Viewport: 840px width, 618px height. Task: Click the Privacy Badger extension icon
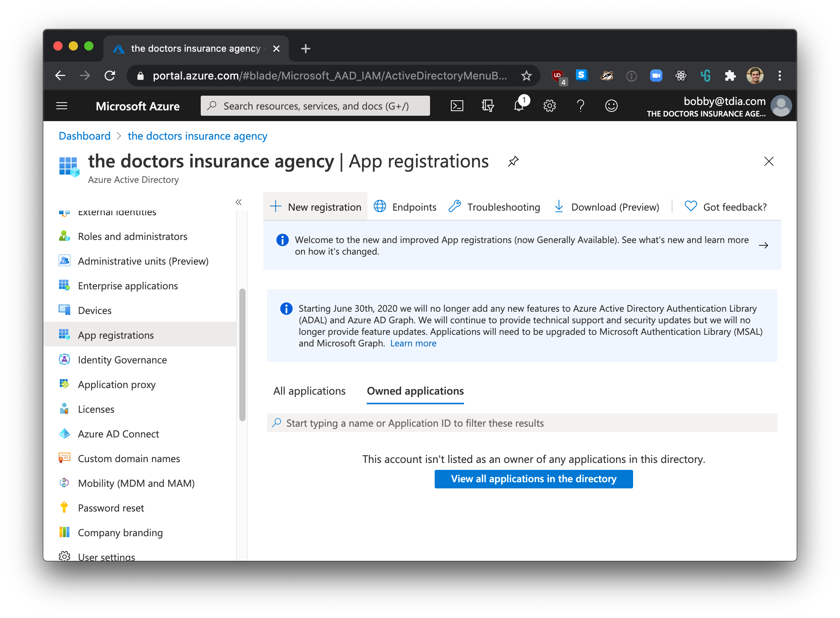tap(606, 76)
